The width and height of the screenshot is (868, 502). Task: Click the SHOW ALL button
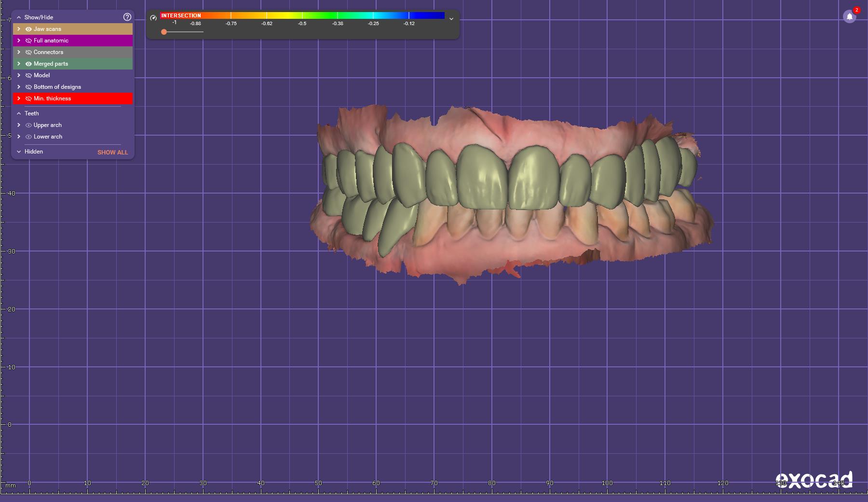[112, 152]
